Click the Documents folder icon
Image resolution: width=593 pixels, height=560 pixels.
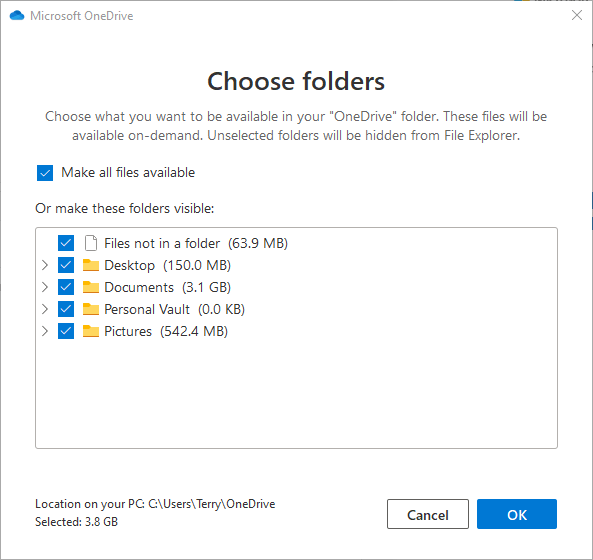(91, 287)
